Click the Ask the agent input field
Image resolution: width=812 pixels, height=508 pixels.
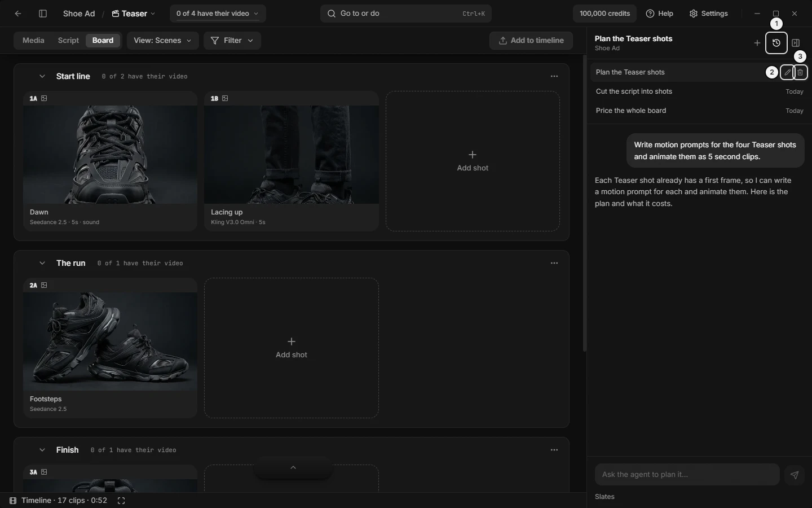tap(687, 475)
